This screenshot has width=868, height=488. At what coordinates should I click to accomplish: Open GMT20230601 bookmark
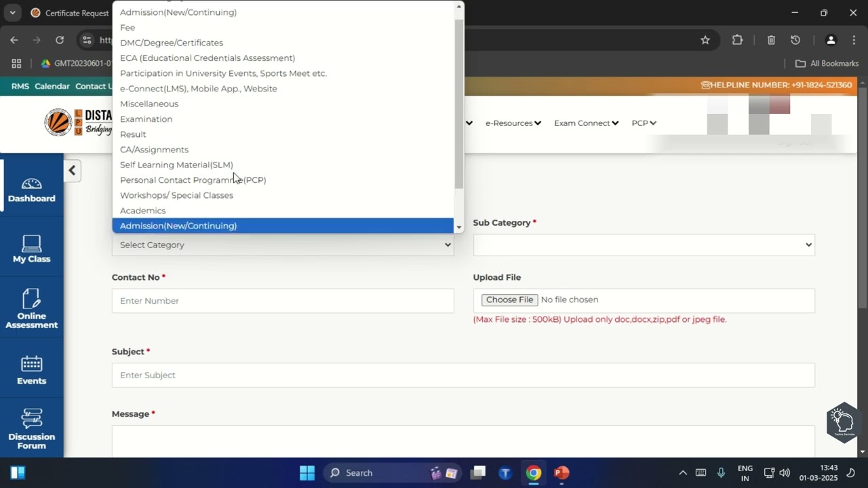(76, 63)
